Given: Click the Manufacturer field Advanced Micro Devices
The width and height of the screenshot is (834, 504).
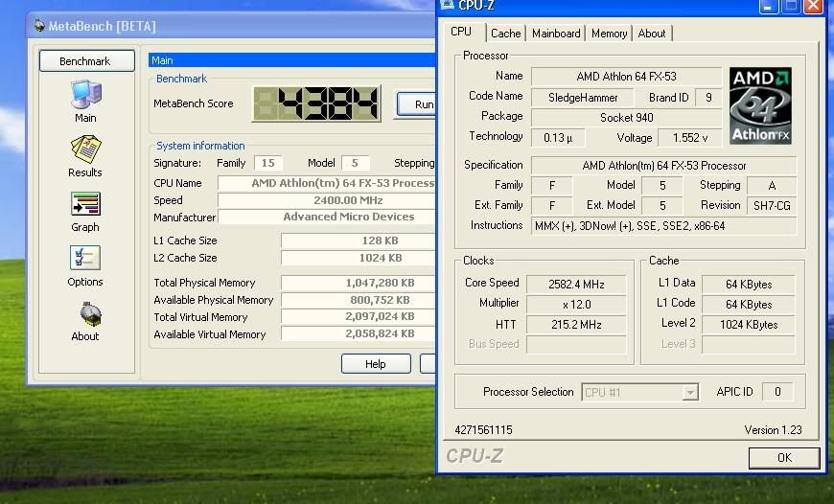Looking at the screenshot, I should [x=327, y=217].
